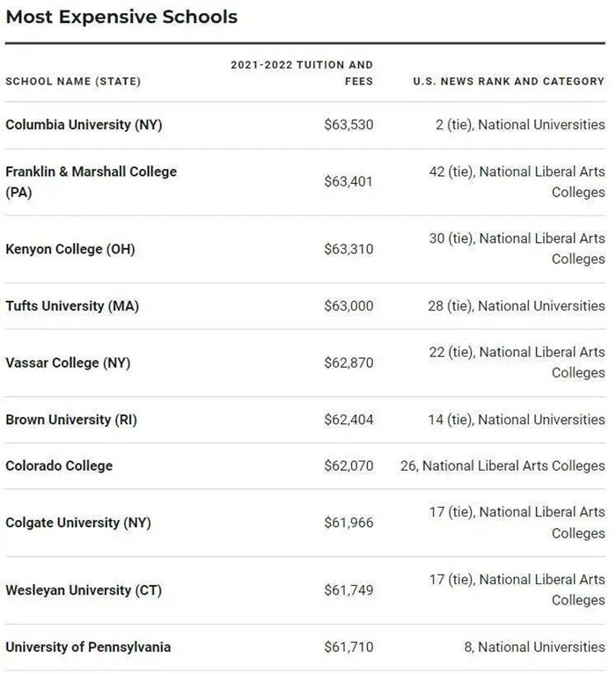Click the School Name (State) column header
This screenshot has height=674, width=616.
[x=73, y=81]
